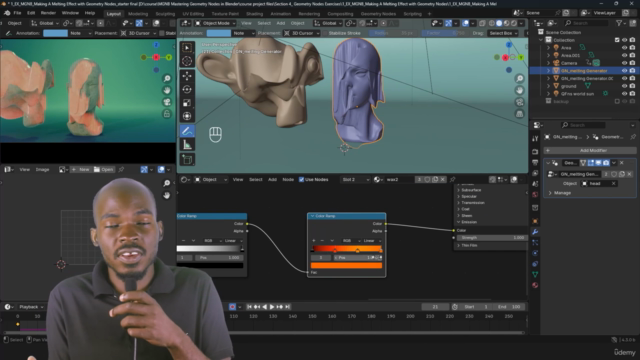This screenshot has height=360, width=640.
Task: Click the Add Modifier button
Action: click(590, 150)
